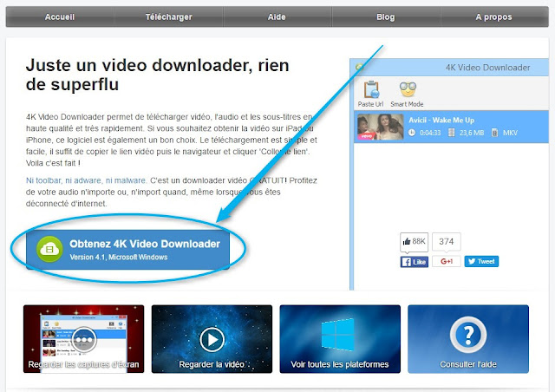Screen dimensions: 555x392
Task: Open the Voir toutes les plateformes label
Action: tap(340, 364)
